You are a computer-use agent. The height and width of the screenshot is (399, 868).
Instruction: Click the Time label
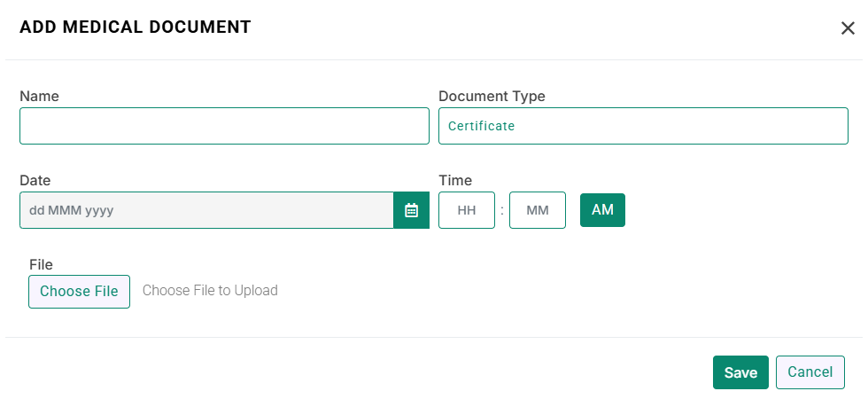pos(455,180)
